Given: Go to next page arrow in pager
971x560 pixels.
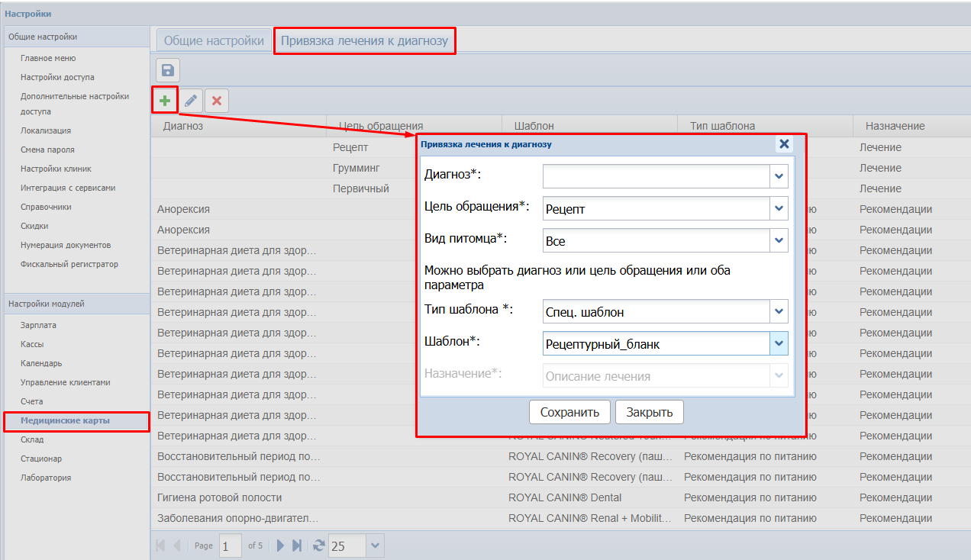Looking at the screenshot, I should (280, 546).
